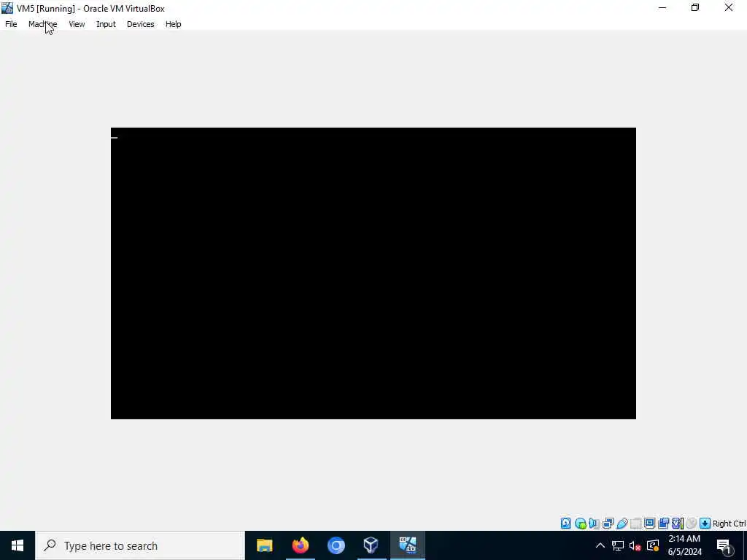The width and height of the screenshot is (747, 560).
Task: Click the mouse integration indicator
Action: click(x=692, y=524)
